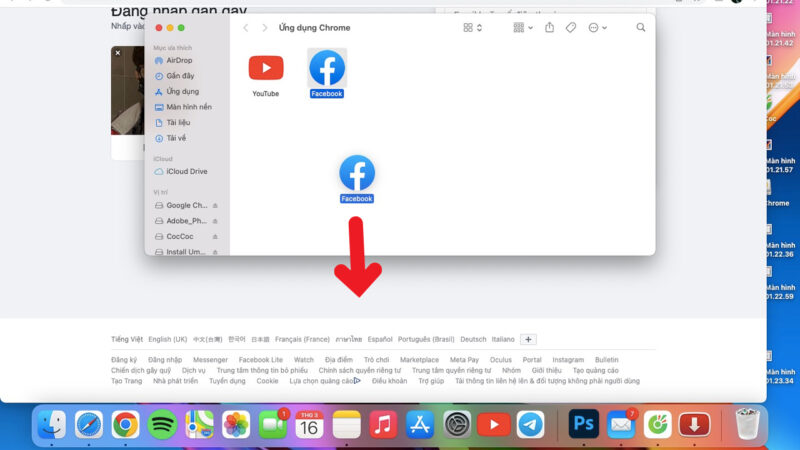The height and width of the screenshot is (450, 800).
Task: Eject the CocCoc volume in sidebar
Action: [x=215, y=237]
